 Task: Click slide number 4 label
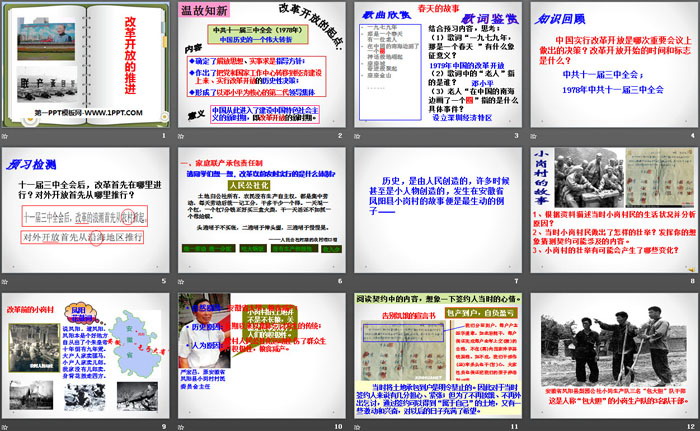pos(692,135)
